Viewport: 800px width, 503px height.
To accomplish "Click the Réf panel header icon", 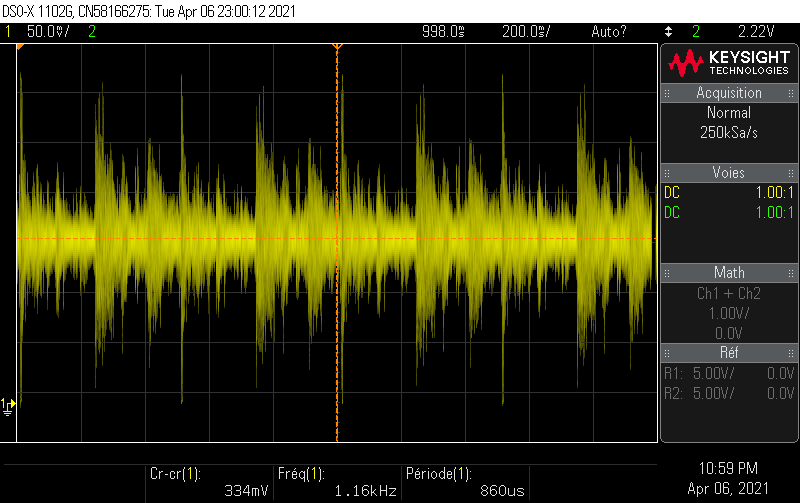I will click(670, 353).
